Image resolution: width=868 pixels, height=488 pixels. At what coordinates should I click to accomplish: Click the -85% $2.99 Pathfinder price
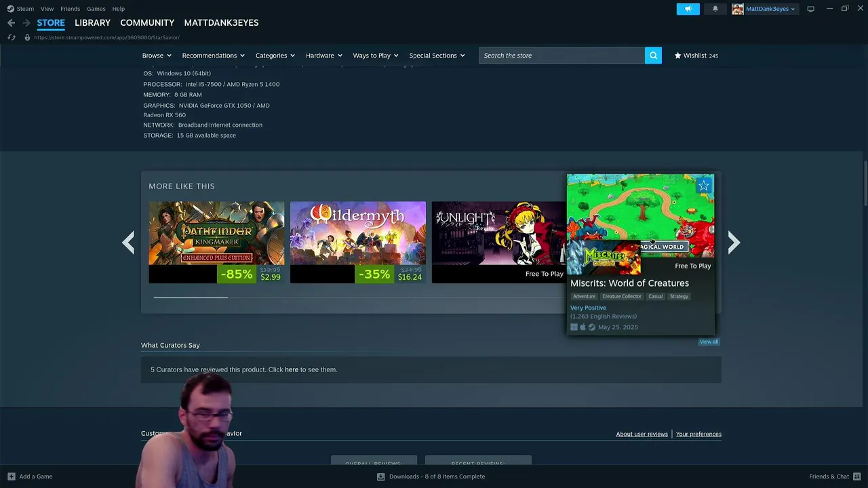pyautogui.click(x=250, y=274)
